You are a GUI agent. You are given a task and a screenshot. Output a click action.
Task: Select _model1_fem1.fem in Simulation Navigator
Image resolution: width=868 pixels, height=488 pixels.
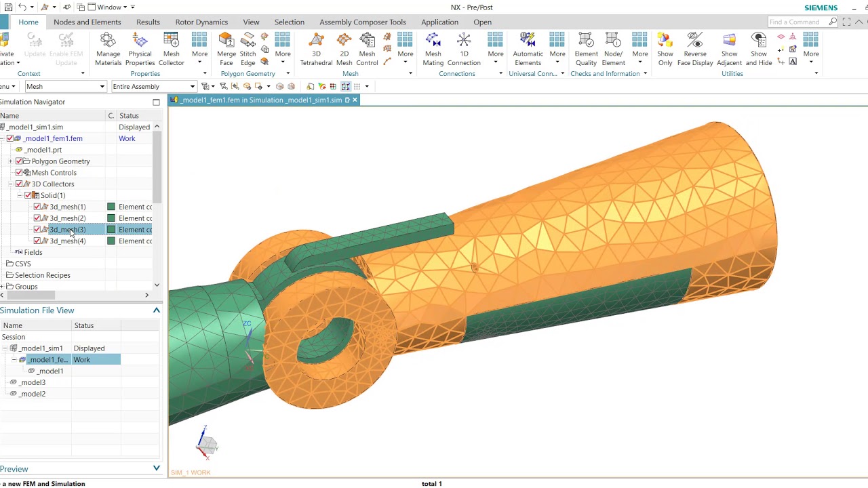(x=54, y=138)
